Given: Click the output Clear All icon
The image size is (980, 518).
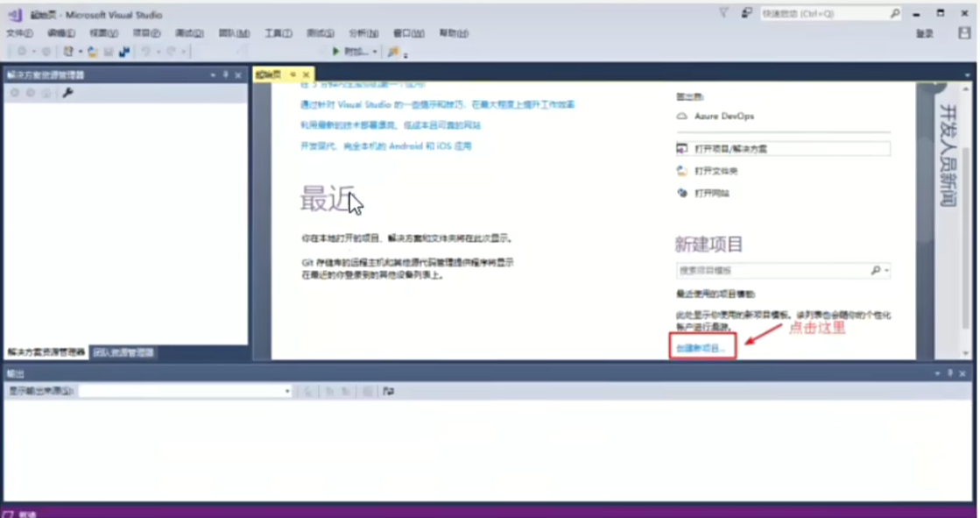Looking at the screenshot, I should [x=368, y=391].
